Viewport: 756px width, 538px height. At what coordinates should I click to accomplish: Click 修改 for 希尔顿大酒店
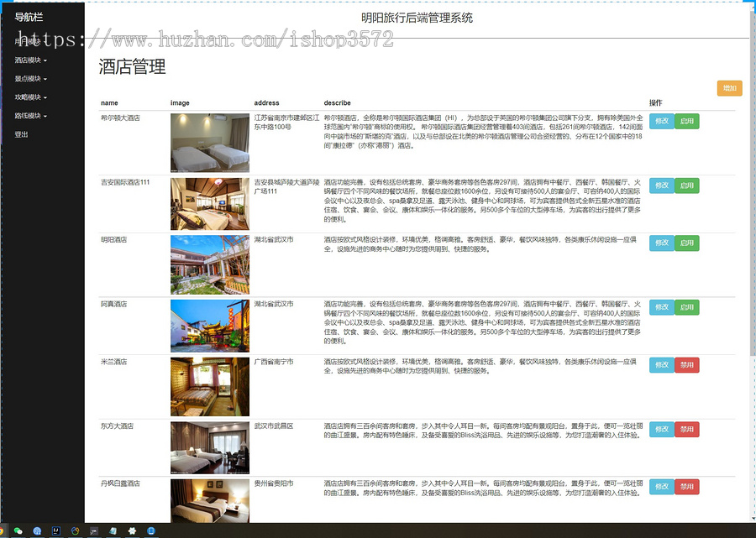pos(662,121)
